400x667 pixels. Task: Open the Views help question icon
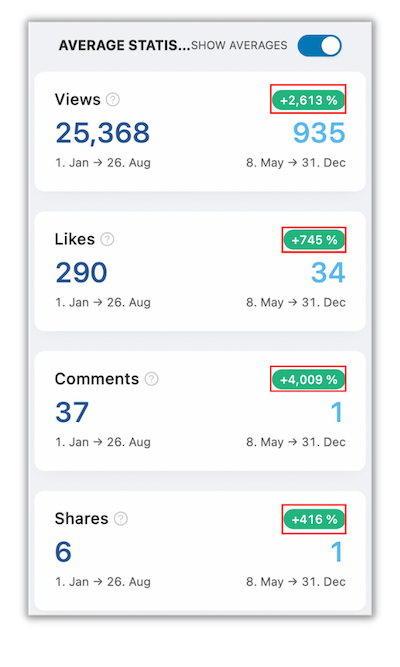[113, 100]
